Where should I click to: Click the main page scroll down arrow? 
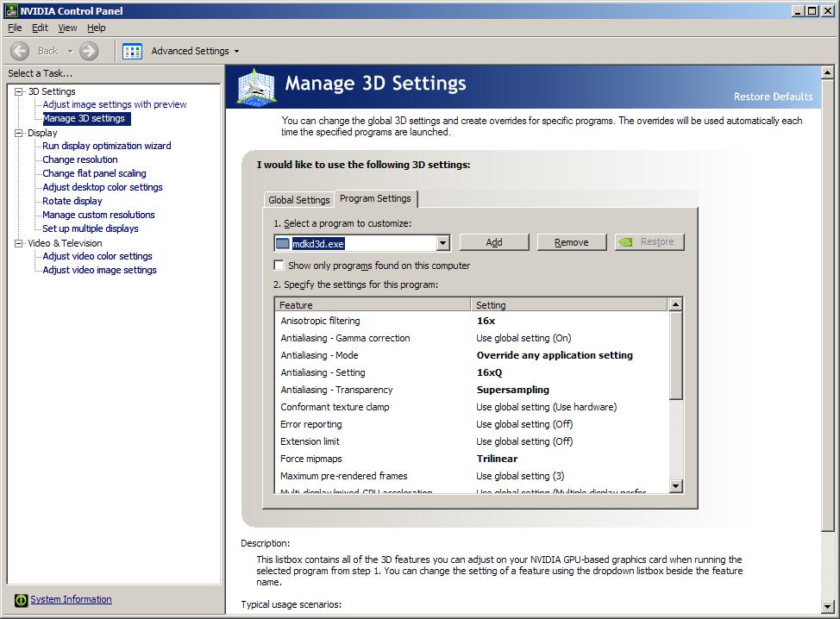pyautogui.click(x=827, y=607)
